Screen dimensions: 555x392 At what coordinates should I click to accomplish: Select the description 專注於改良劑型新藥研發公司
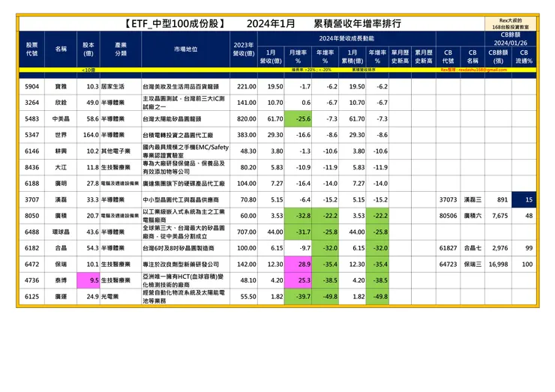coord(181,265)
